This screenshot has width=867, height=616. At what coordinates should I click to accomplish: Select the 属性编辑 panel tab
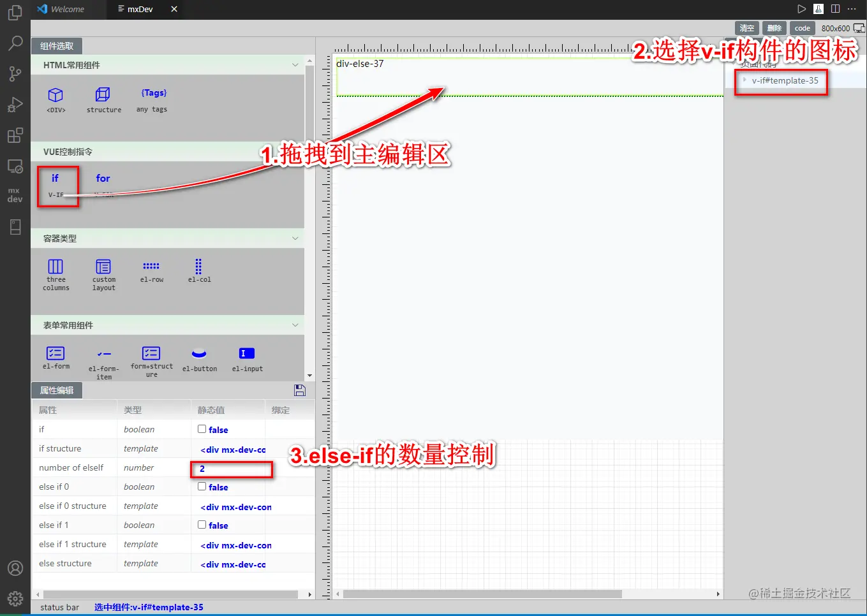pyautogui.click(x=57, y=390)
